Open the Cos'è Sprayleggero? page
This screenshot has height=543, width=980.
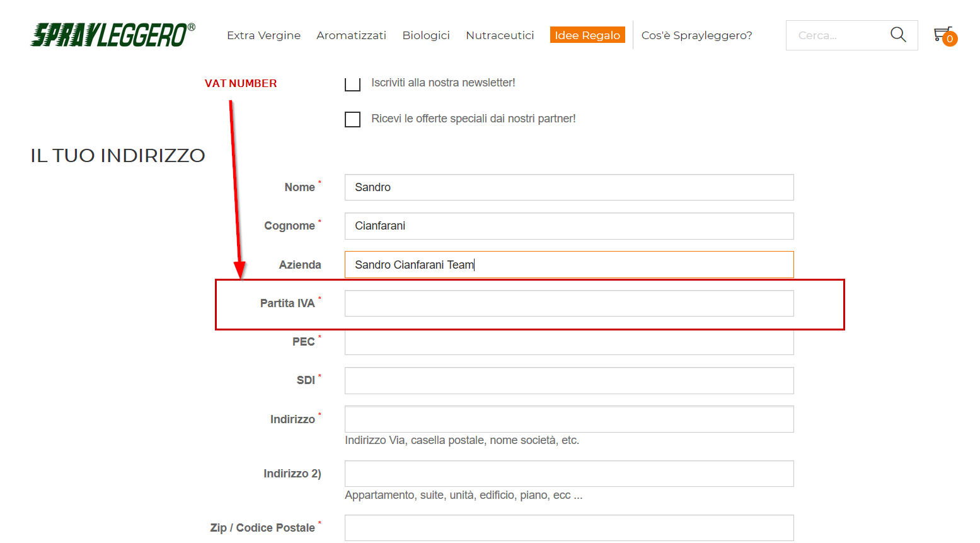(696, 35)
